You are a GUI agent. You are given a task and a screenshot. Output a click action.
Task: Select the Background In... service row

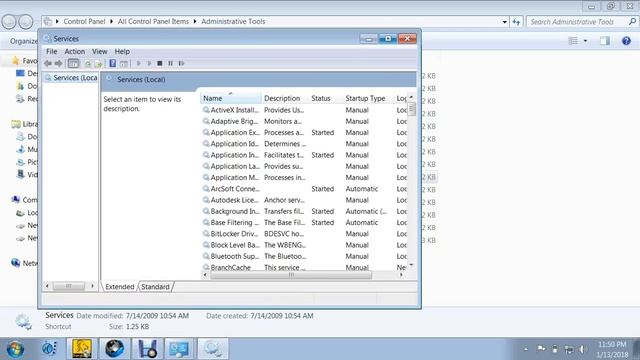tap(304, 211)
